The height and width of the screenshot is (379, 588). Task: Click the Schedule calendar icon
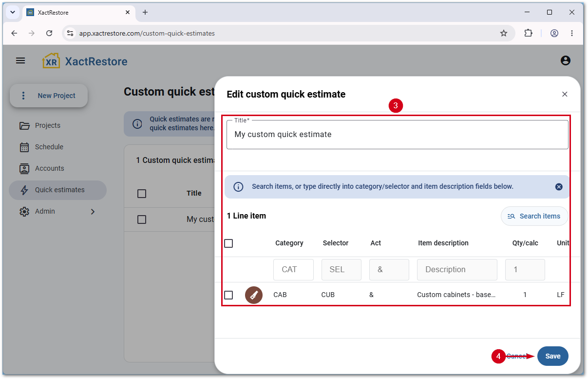24,147
